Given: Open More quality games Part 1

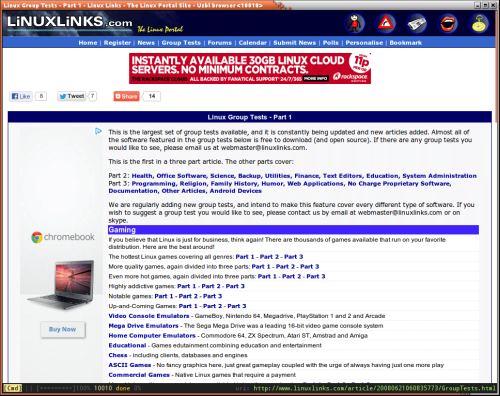Looking at the screenshot, I should click(x=261, y=266).
